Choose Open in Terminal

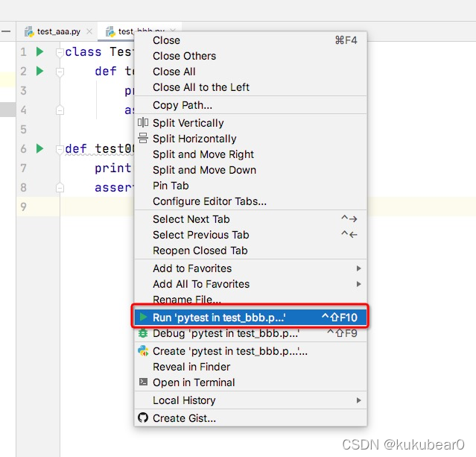coord(250,382)
